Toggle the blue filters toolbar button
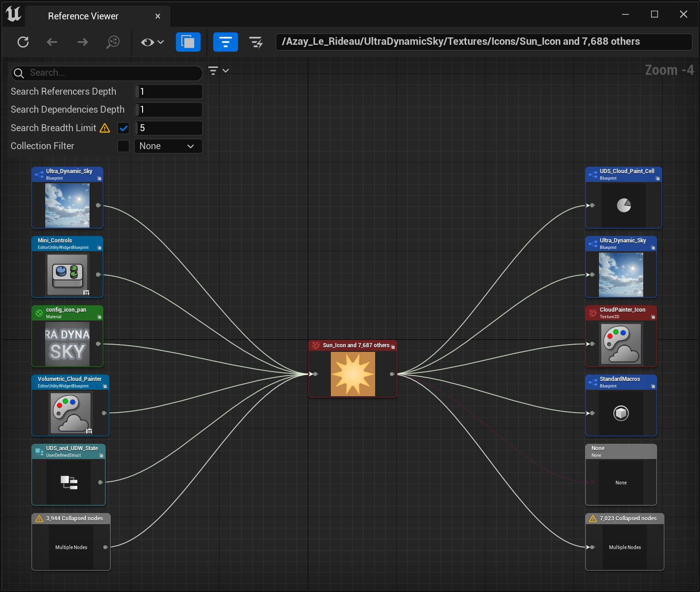The image size is (700, 592). tap(225, 42)
